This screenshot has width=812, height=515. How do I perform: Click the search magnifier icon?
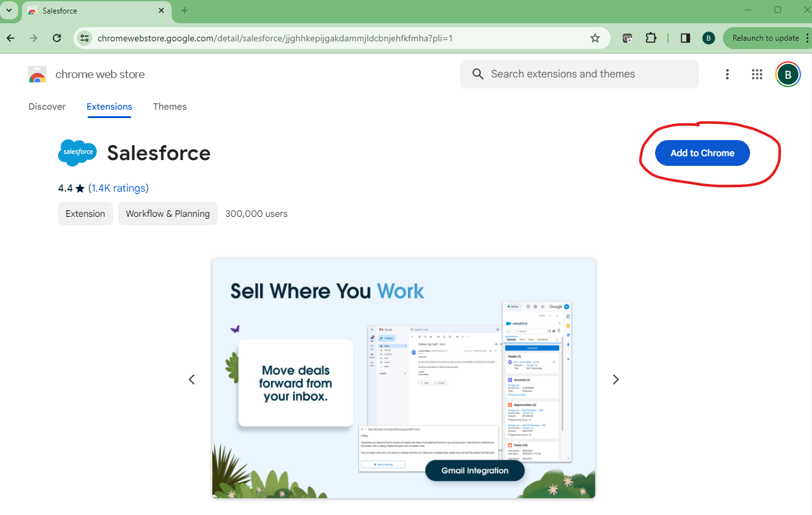pos(478,74)
